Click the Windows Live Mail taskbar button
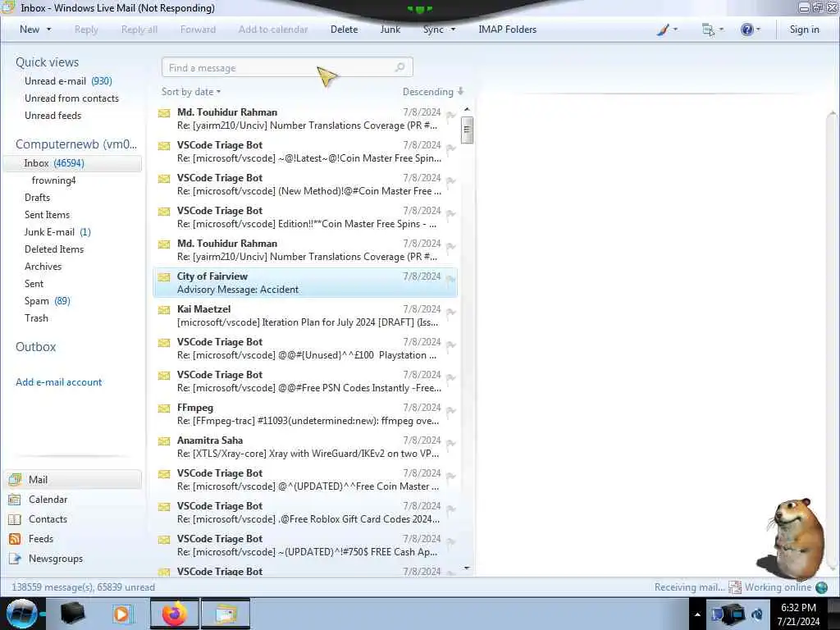This screenshot has height=630, width=840. 226,614
